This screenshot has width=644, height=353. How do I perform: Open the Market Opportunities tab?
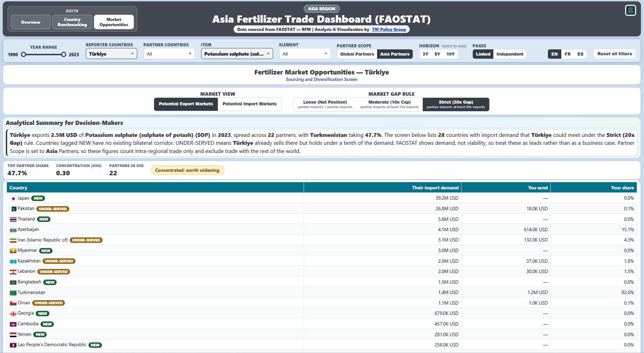tap(114, 22)
